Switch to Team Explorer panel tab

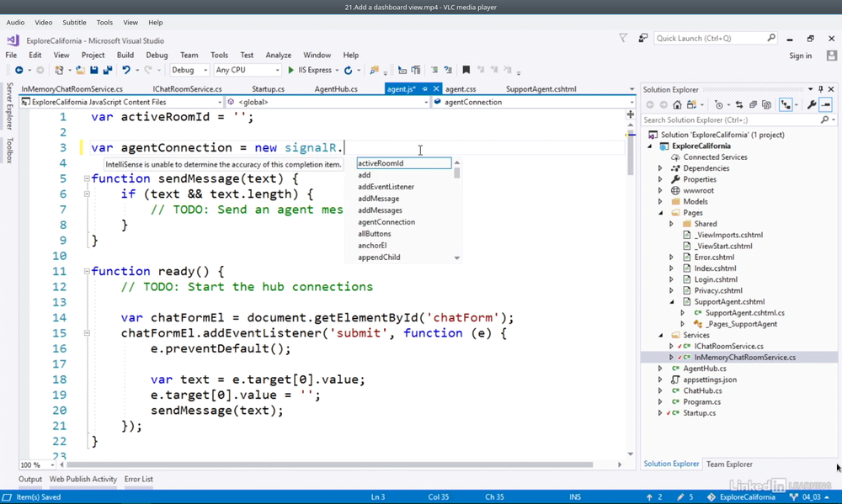click(x=729, y=464)
